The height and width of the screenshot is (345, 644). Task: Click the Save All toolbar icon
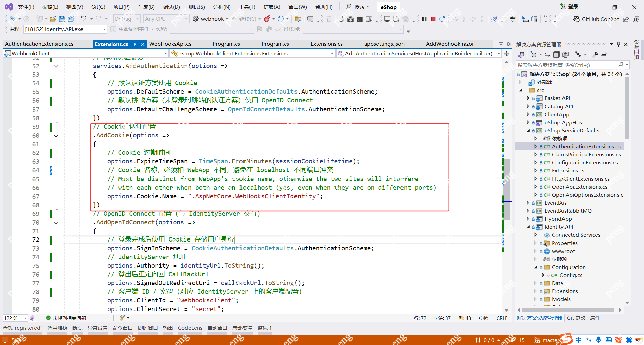(x=71, y=19)
